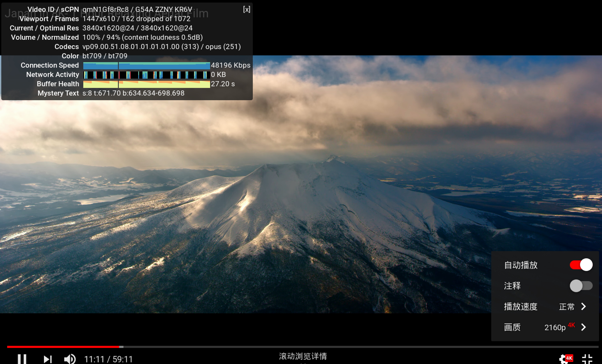Click the skip next track icon
Screen dimensions: 602x364
[x=46, y=359]
